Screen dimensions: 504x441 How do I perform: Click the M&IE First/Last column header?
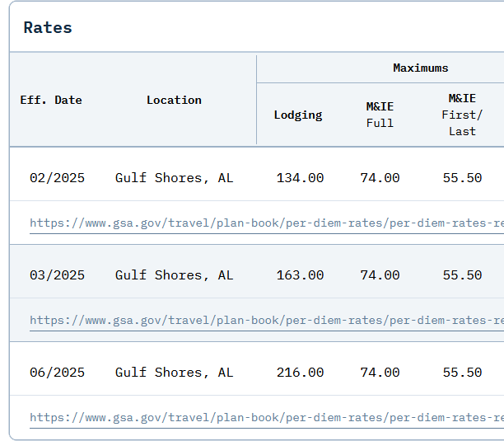462,115
